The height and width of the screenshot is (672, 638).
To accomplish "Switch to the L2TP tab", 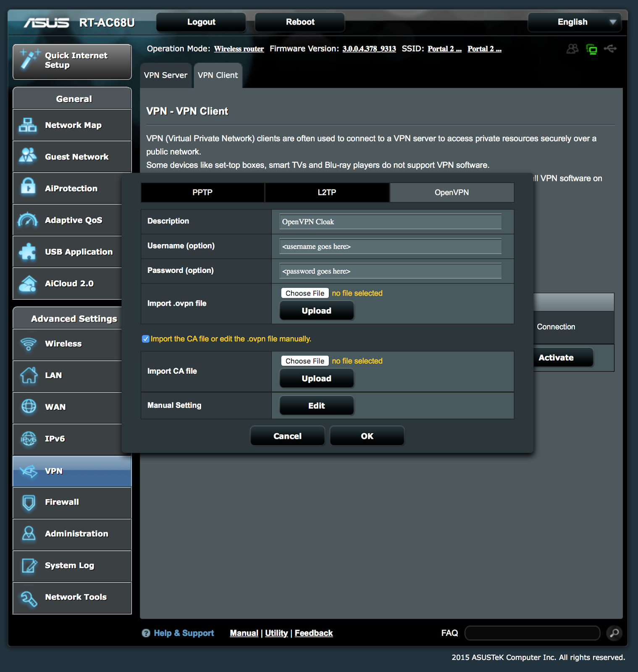I will (327, 192).
